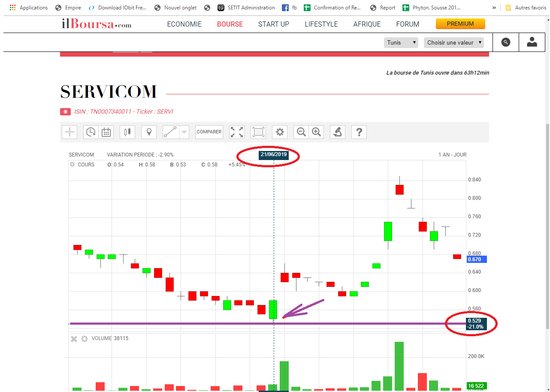Remove the VOLUME indicator with X icon
The width and height of the screenshot is (550, 392).
pos(74,339)
